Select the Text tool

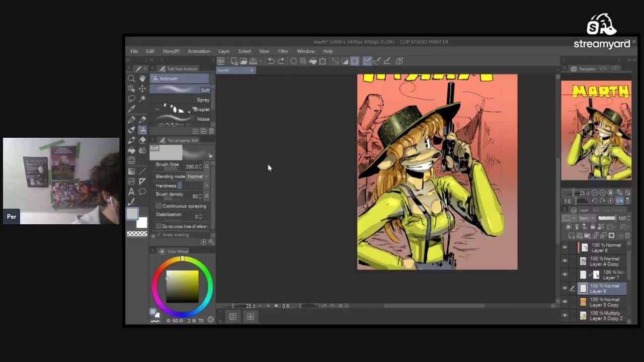pyautogui.click(x=131, y=192)
